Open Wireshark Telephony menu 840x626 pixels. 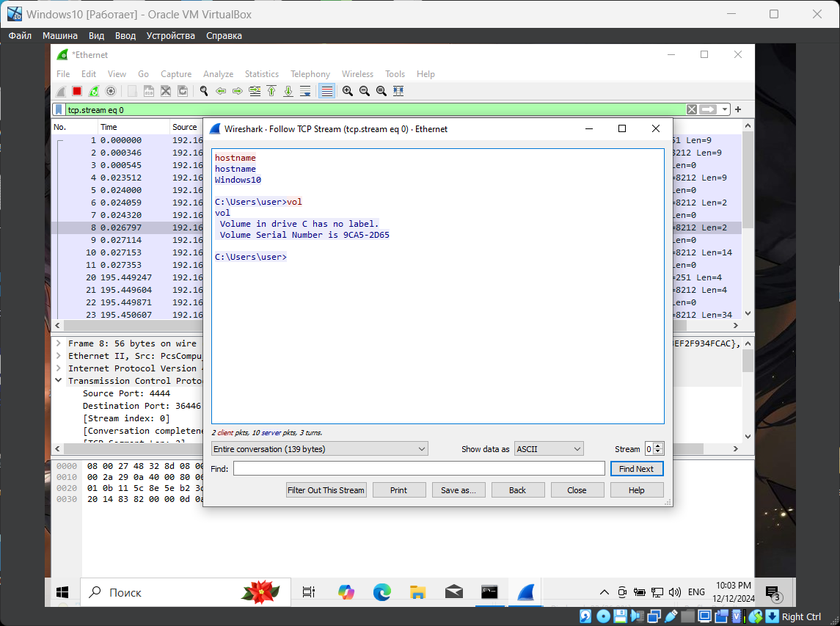click(310, 74)
